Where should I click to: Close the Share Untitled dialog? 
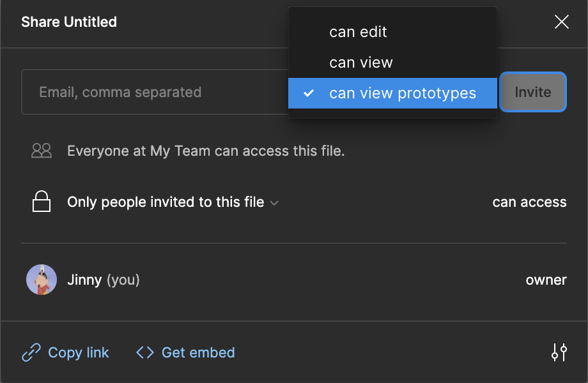pyautogui.click(x=561, y=22)
